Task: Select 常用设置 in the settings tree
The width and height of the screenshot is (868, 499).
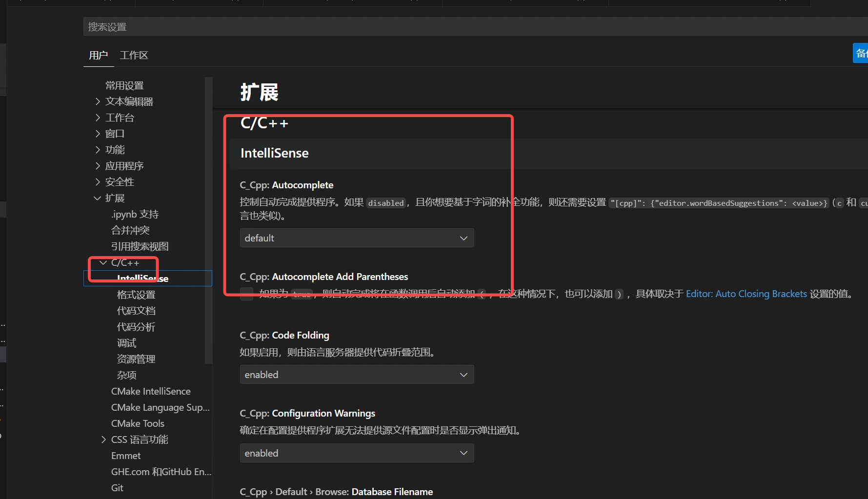Action: click(124, 85)
